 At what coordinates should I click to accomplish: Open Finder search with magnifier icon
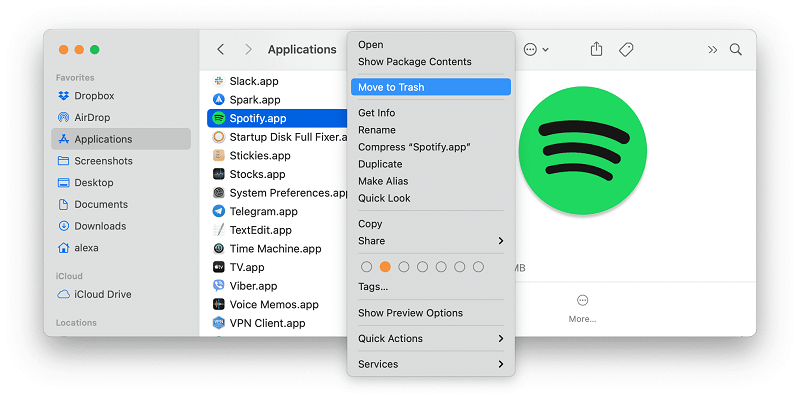pos(736,50)
